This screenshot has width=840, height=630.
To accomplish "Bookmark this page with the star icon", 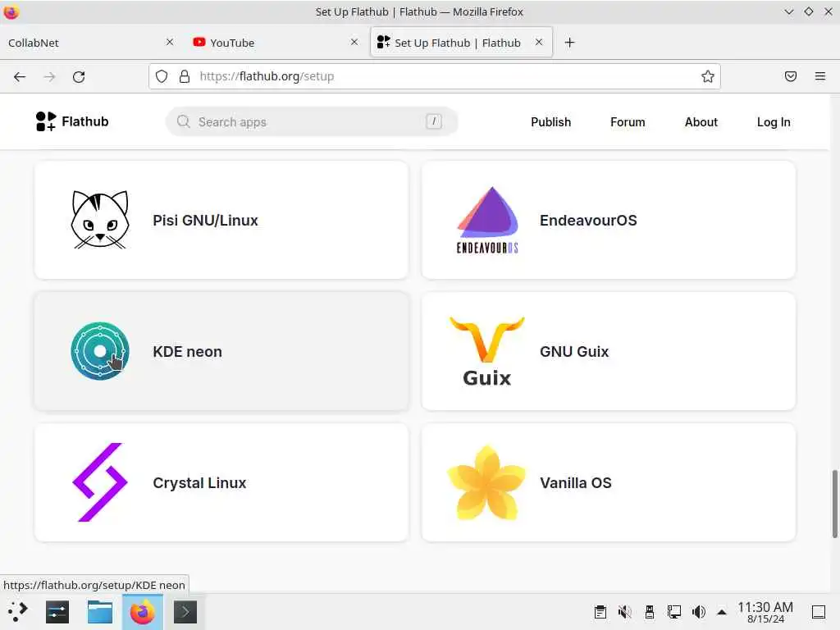I will tap(708, 76).
